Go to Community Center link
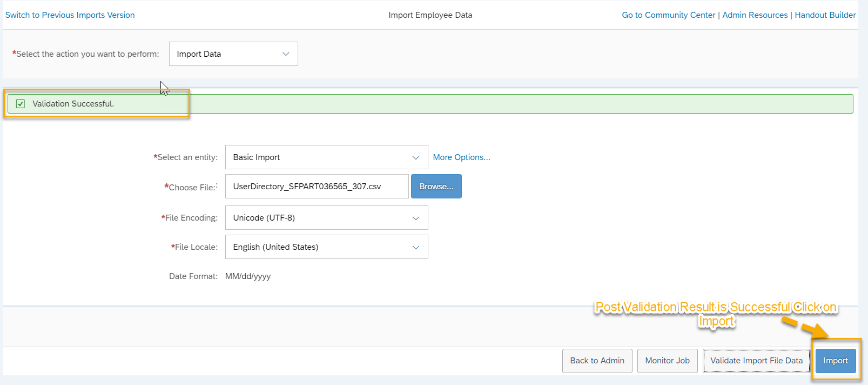 pyautogui.click(x=668, y=15)
